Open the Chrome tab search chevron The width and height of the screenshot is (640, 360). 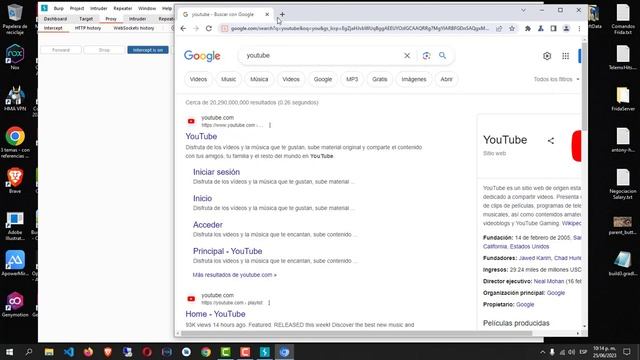pyautogui.click(x=523, y=10)
